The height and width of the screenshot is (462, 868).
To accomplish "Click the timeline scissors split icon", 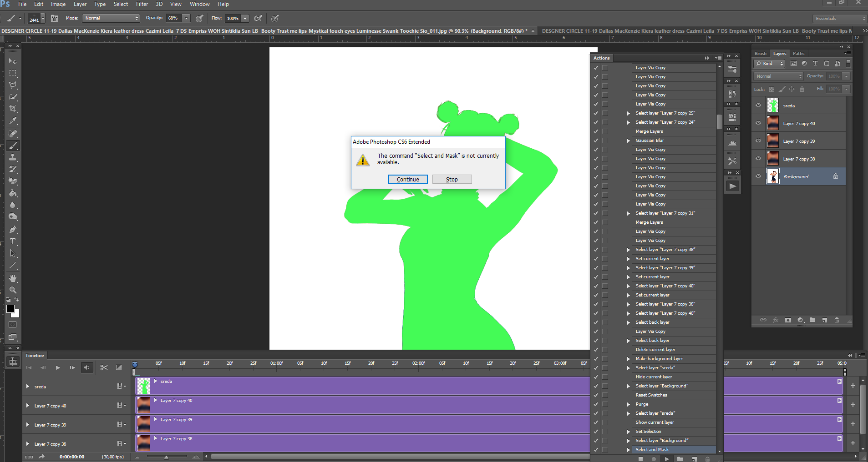I will pyautogui.click(x=104, y=367).
